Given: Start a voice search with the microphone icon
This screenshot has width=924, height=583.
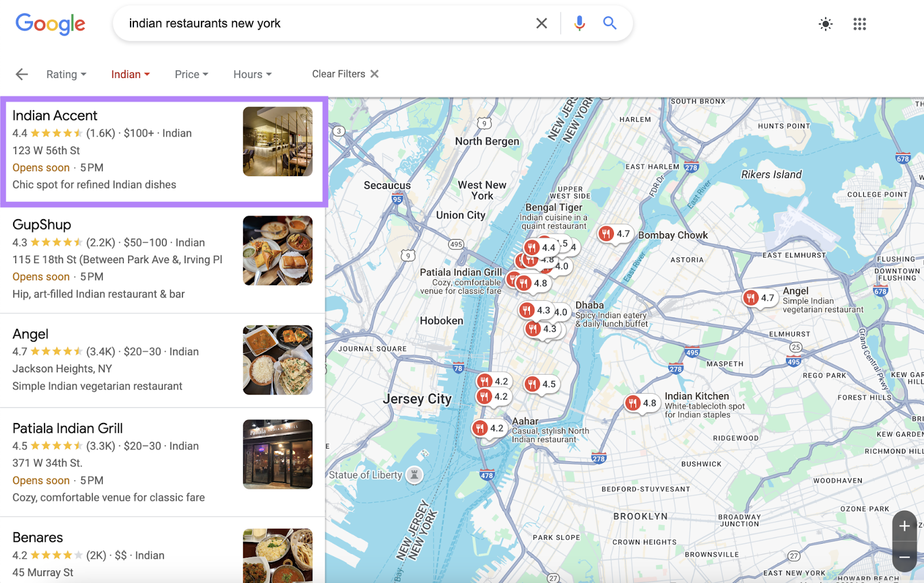Looking at the screenshot, I should (578, 23).
